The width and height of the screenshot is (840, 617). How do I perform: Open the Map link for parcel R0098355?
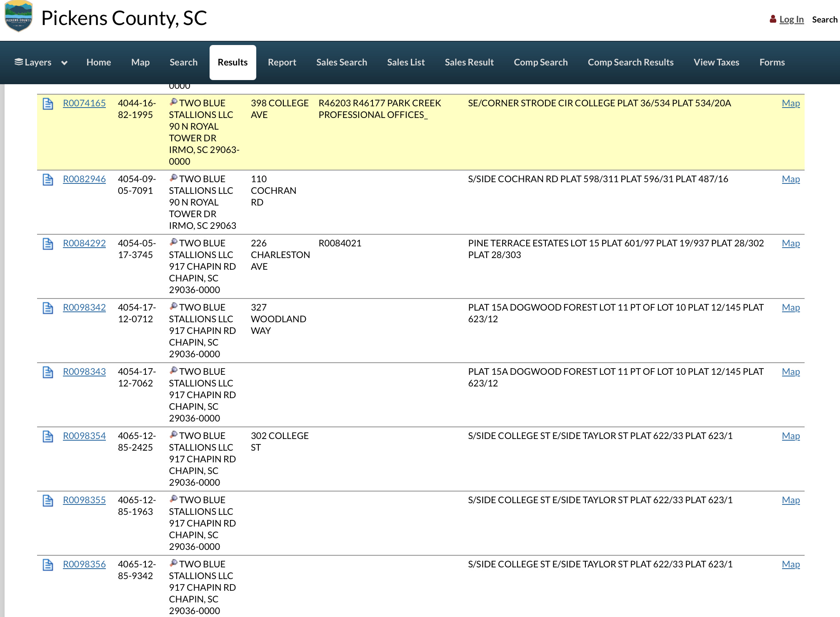click(790, 500)
